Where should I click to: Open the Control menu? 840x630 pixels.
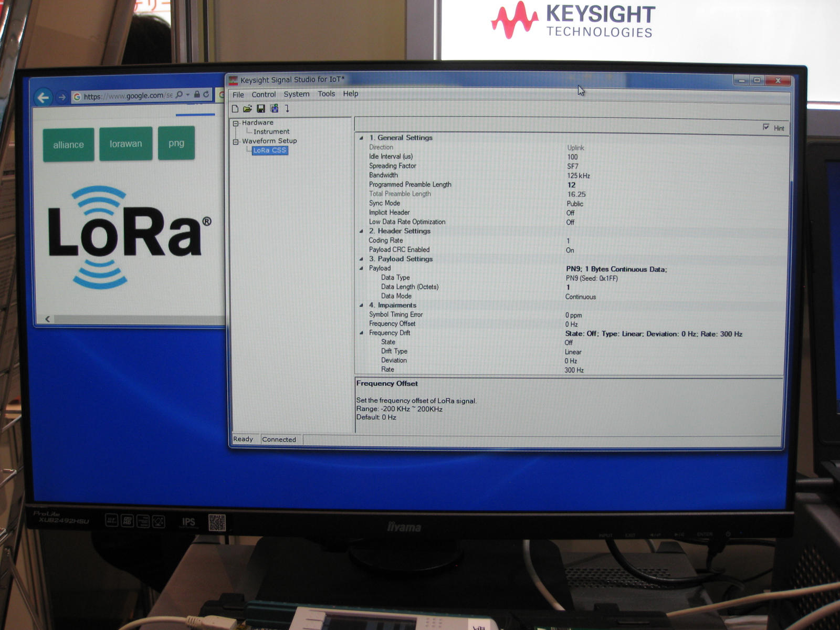coord(264,94)
